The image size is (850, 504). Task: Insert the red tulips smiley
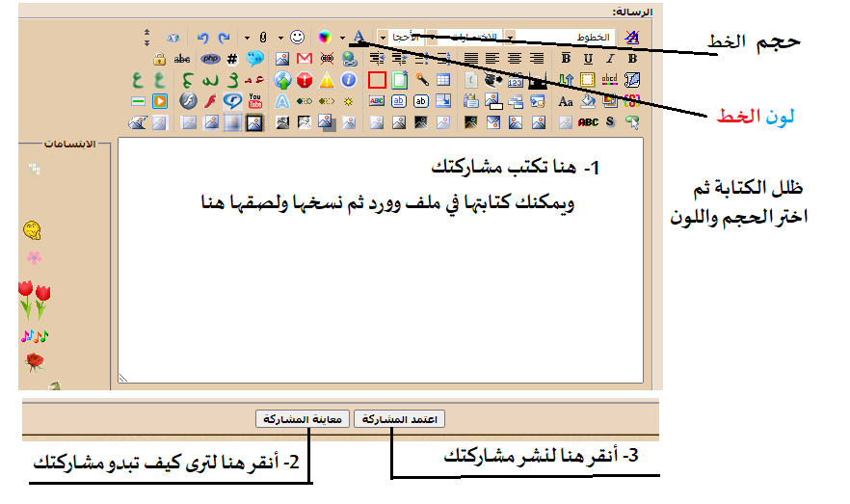[x=34, y=299]
